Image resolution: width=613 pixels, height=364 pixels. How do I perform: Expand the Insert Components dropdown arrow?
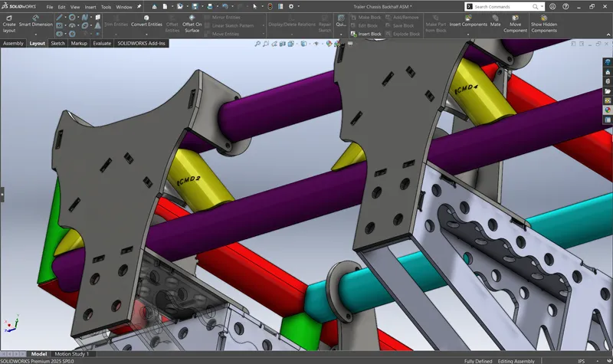[x=468, y=34]
